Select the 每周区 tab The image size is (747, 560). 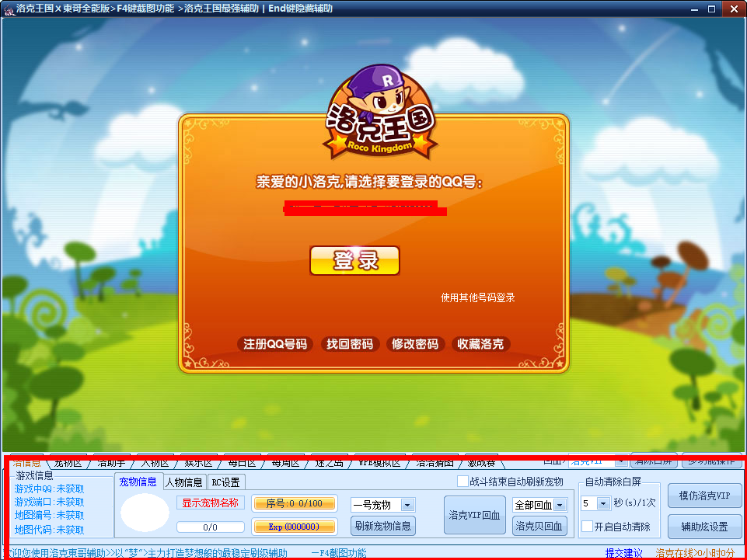click(x=286, y=462)
